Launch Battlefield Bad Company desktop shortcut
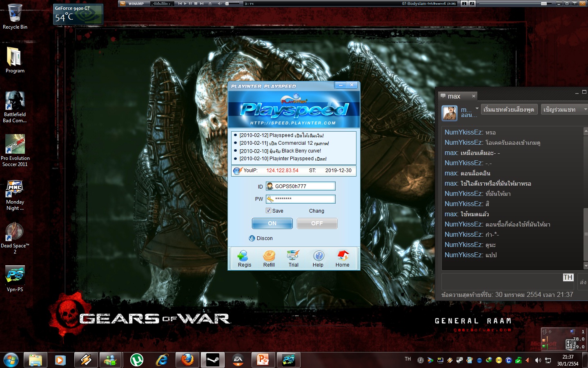This screenshot has width=588, height=368. [15, 107]
